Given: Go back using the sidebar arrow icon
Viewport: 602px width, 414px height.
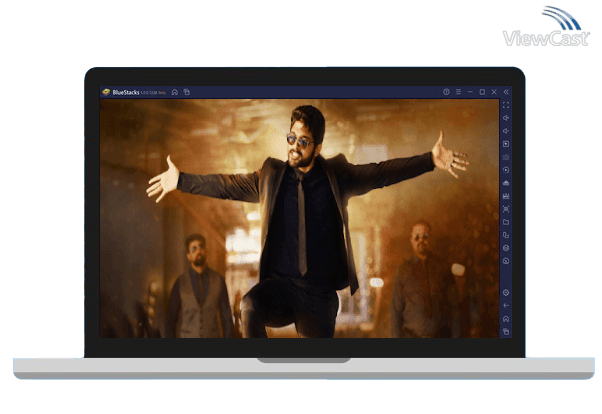Looking at the screenshot, I should pos(506,306).
